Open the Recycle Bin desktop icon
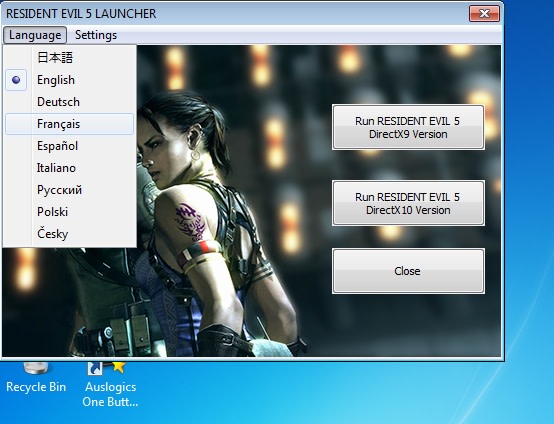This screenshot has height=424, width=554. coord(36,379)
